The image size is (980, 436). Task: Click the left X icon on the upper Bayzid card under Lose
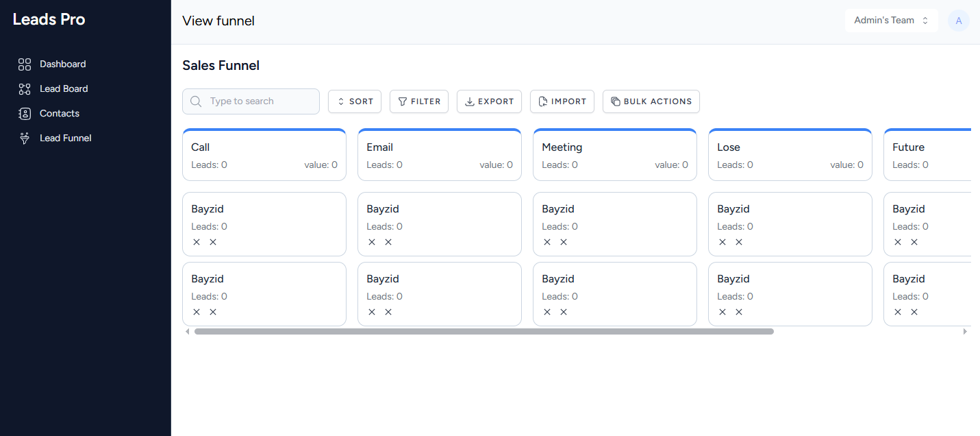pyautogui.click(x=723, y=242)
